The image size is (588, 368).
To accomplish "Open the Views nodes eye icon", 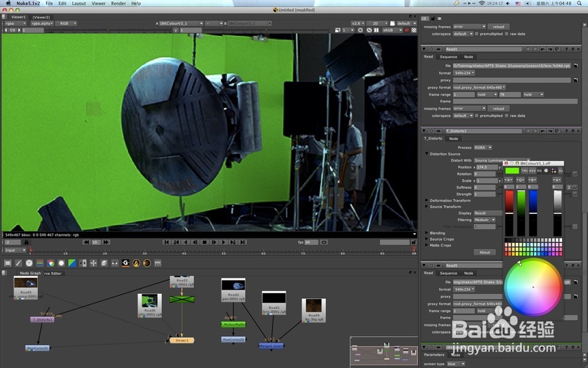I will pyautogui.click(x=115, y=263).
